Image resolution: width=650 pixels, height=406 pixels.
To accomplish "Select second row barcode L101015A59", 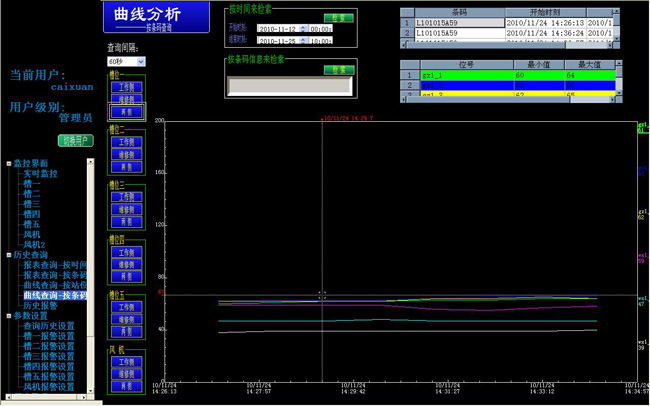I will tap(460, 33).
